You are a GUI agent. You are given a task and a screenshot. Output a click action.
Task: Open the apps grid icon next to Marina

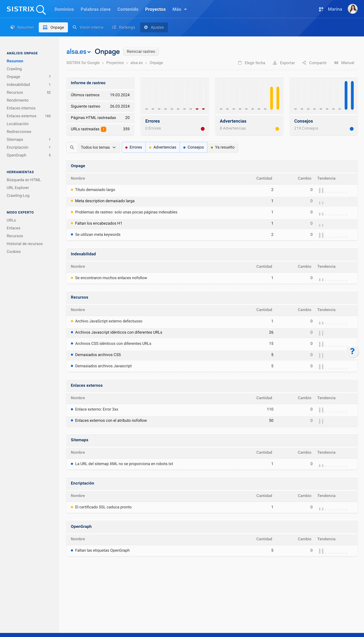pos(321,10)
